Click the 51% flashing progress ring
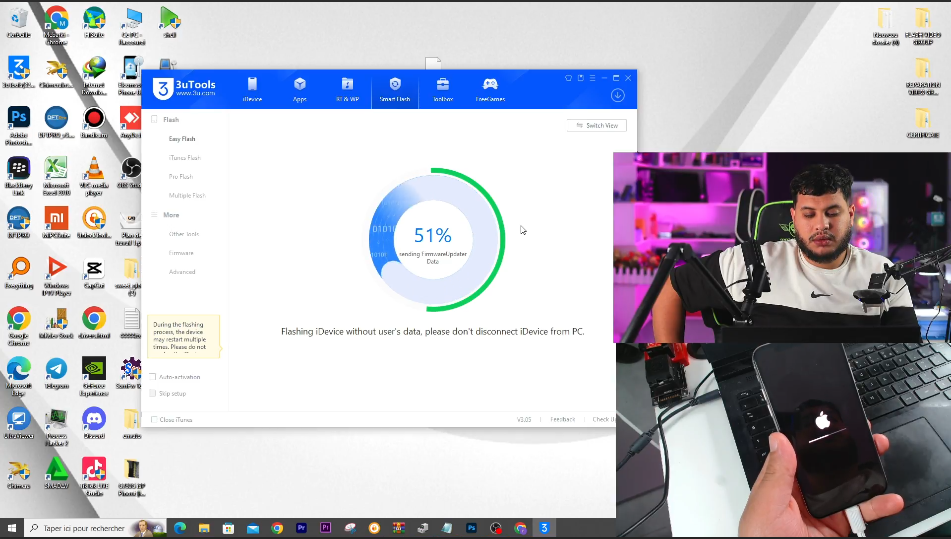Screen dimensions: 951x539 pos(434,239)
